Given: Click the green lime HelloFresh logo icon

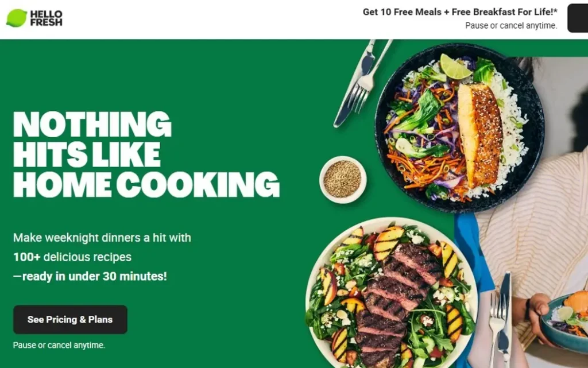Looking at the screenshot, I should pyautogui.click(x=17, y=18).
